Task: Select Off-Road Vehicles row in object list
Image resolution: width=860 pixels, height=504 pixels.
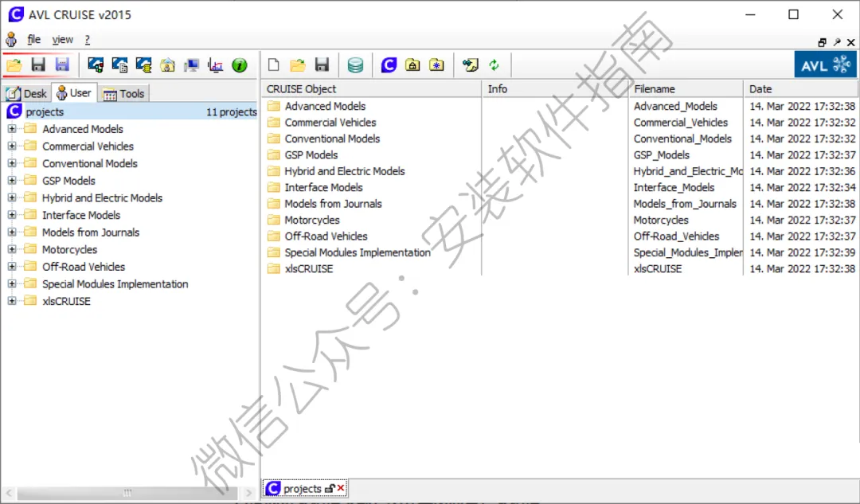Action: coord(326,236)
